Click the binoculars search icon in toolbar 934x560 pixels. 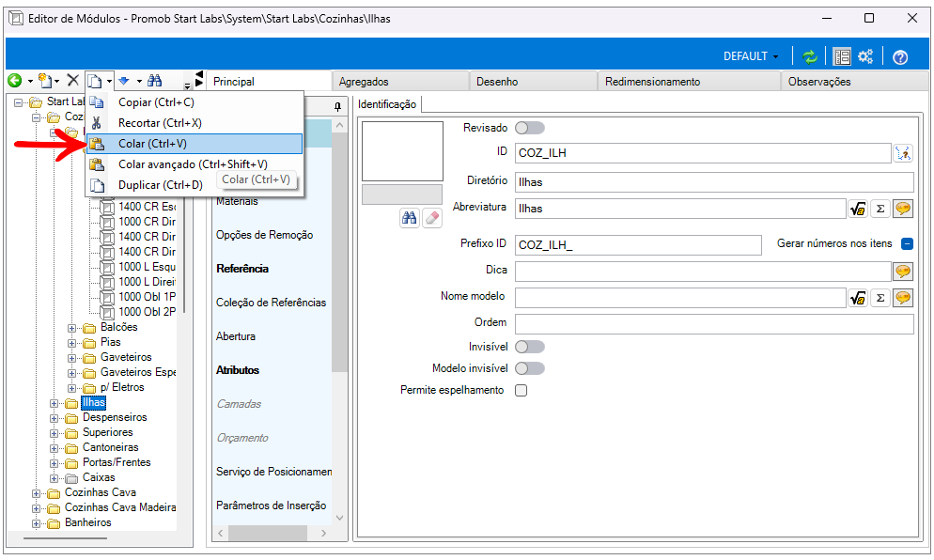[155, 81]
